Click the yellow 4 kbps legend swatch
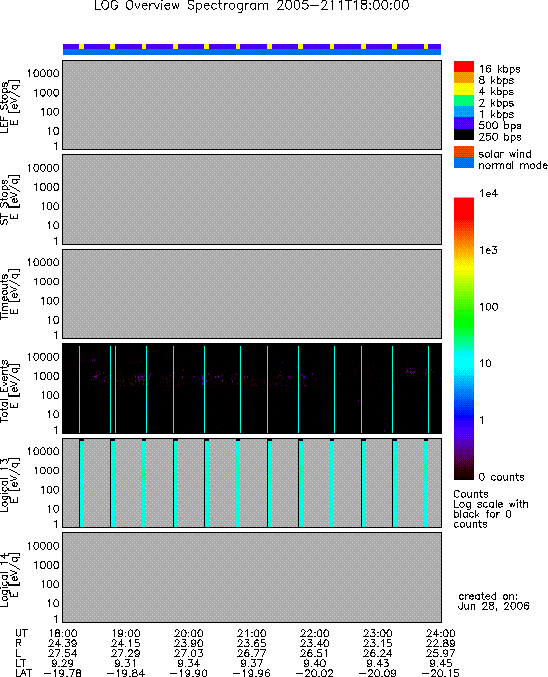Image resolution: width=548 pixels, height=677 pixels. (464, 89)
